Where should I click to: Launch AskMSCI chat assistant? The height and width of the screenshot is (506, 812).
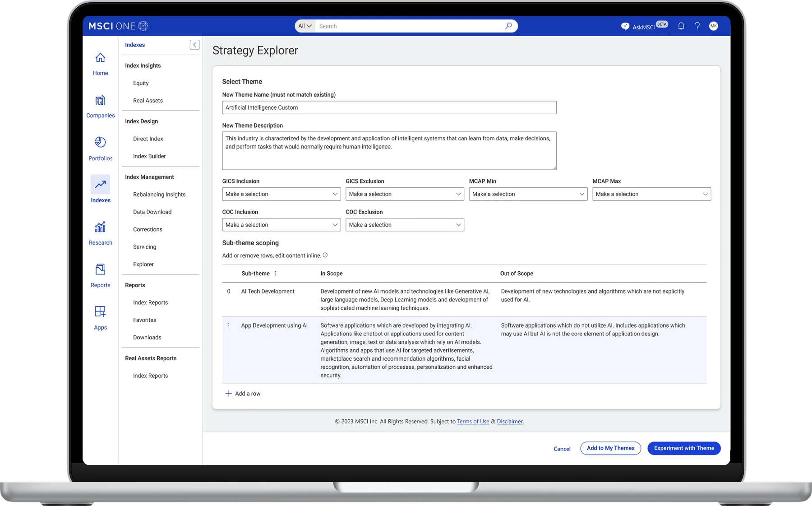(644, 26)
